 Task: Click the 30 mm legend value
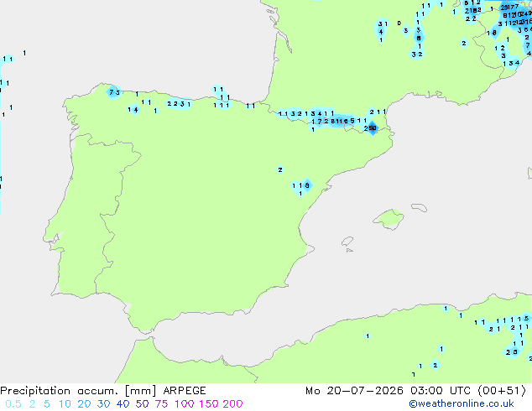(x=103, y=404)
